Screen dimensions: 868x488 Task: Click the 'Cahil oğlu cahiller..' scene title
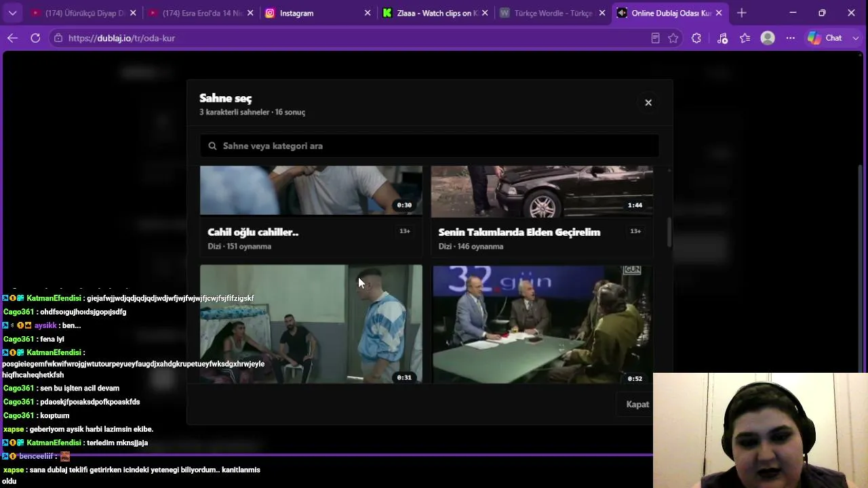pos(253,232)
